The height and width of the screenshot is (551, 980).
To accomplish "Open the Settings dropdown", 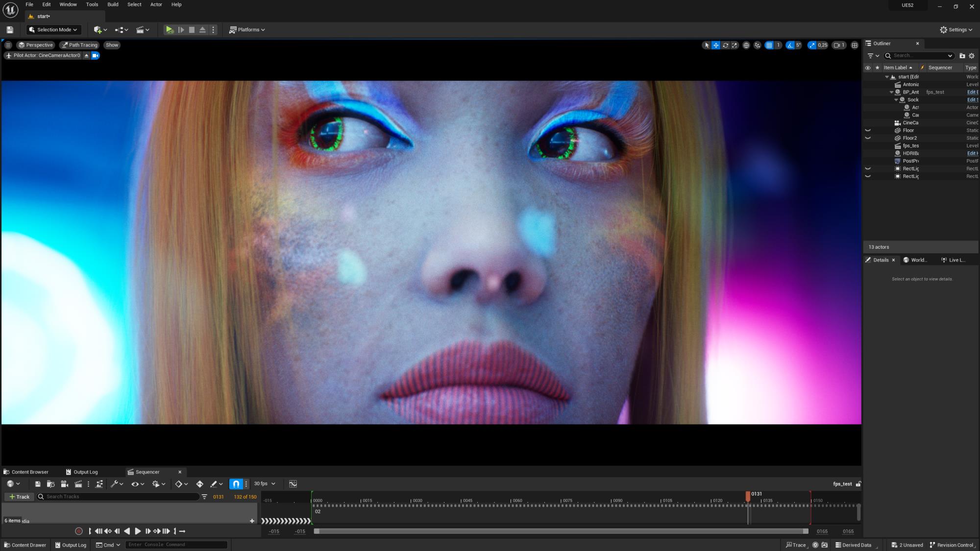I will (956, 30).
